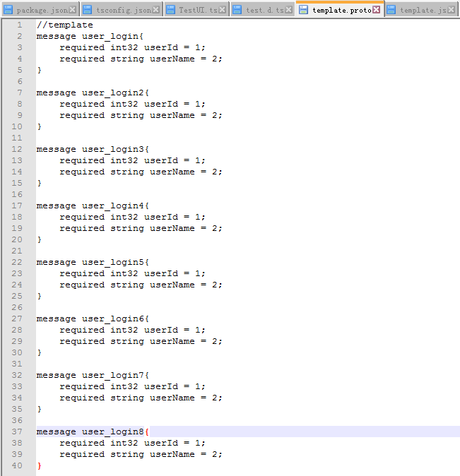
Task: Click 'required int32 userId = 1;' on line 18
Action: tap(132, 217)
